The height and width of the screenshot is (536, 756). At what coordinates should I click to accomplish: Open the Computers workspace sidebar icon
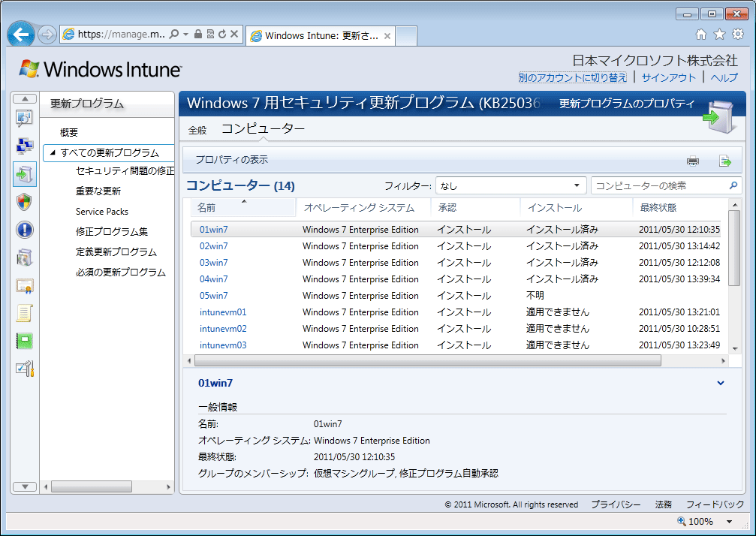(24, 146)
